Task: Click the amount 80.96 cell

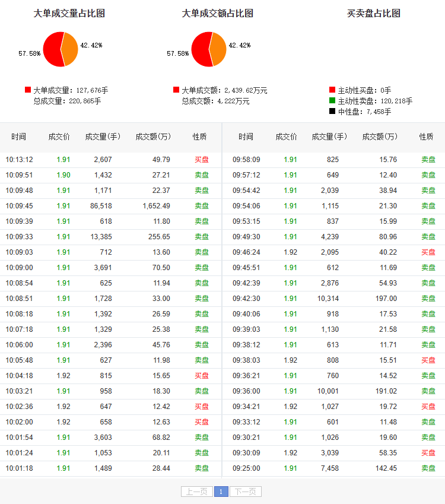Action: tap(388, 237)
